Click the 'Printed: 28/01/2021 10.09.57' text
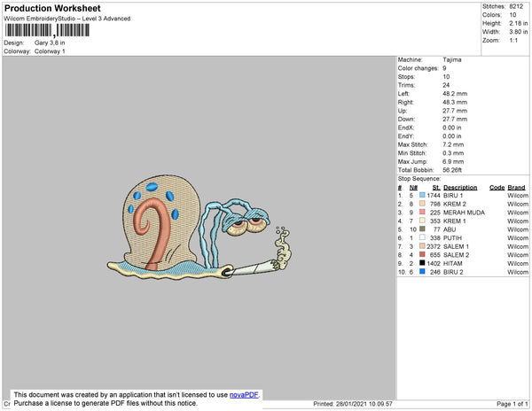532x411 pixels. 353,404
